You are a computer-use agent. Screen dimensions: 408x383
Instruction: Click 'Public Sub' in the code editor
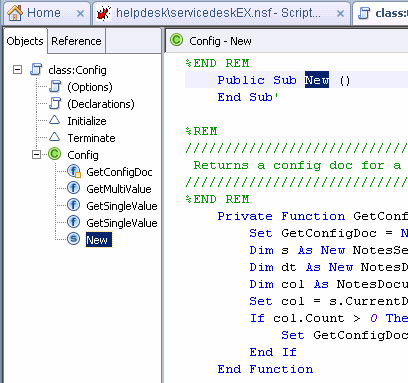pyautogui.click(x=257, y=80)
